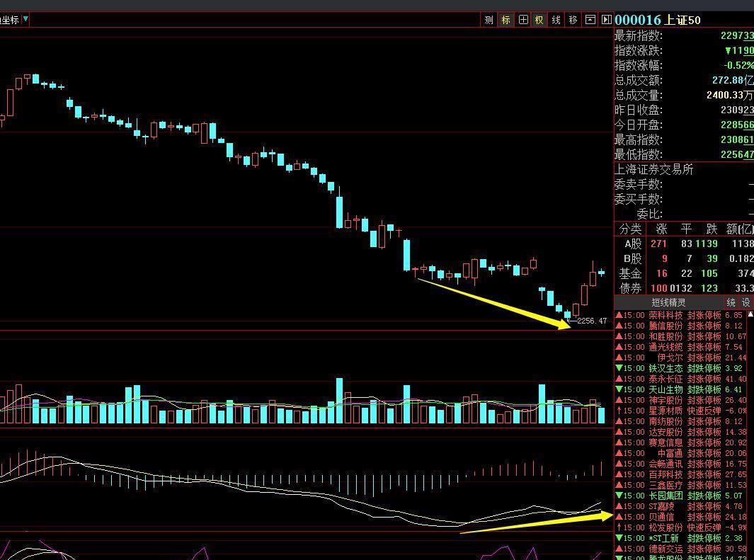Click the 泰永长征 alert entry
Viewport: 754px width, 560px height.
[x=680, y=379]
